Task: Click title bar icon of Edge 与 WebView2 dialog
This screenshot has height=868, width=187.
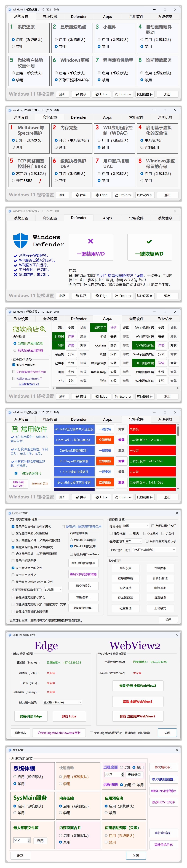Action: click(10, 634)
